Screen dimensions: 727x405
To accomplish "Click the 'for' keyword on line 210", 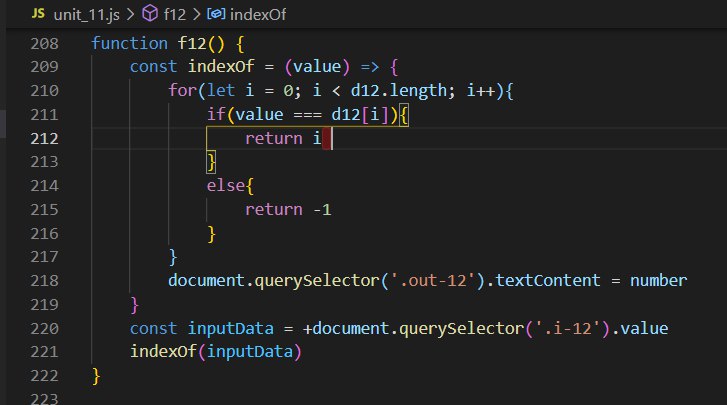I will (183, 90).
